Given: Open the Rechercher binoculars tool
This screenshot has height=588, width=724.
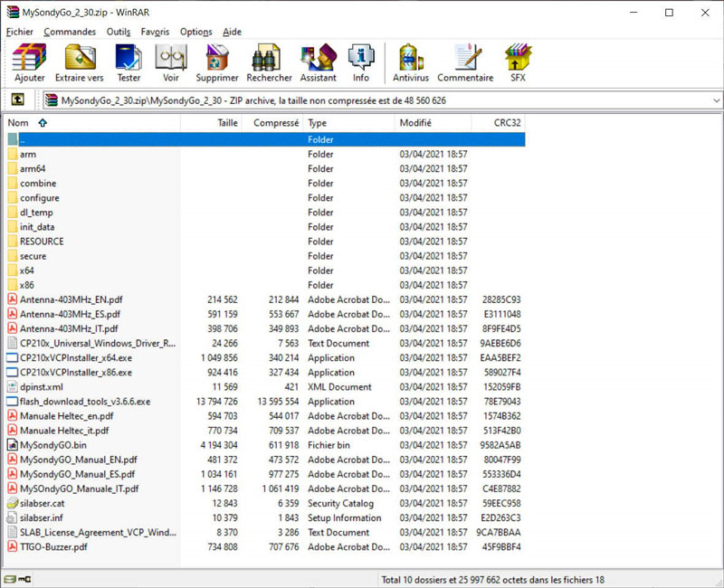Looking at the screenshot, I should [x=266, y=57].
